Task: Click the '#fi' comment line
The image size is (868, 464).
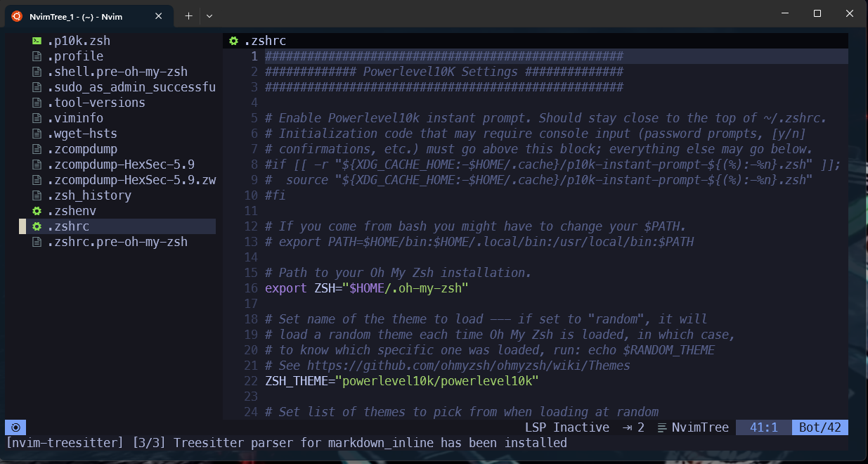Action: point(276,195)
